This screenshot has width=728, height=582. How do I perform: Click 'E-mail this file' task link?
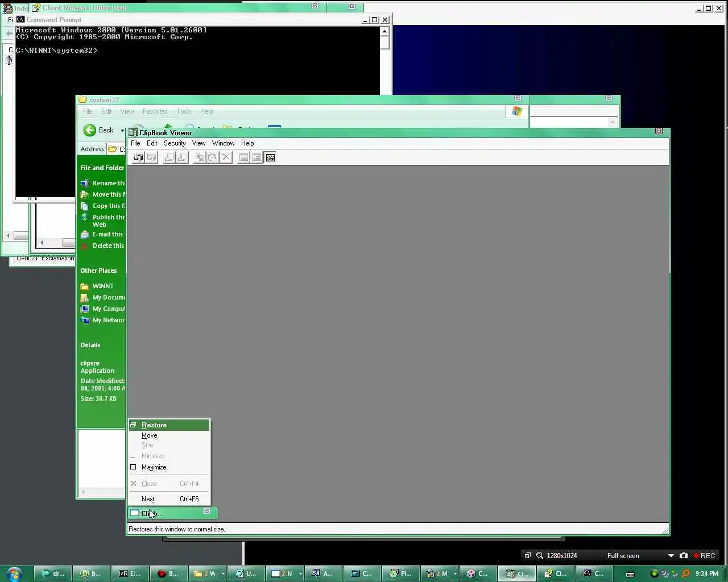point(108,234)
